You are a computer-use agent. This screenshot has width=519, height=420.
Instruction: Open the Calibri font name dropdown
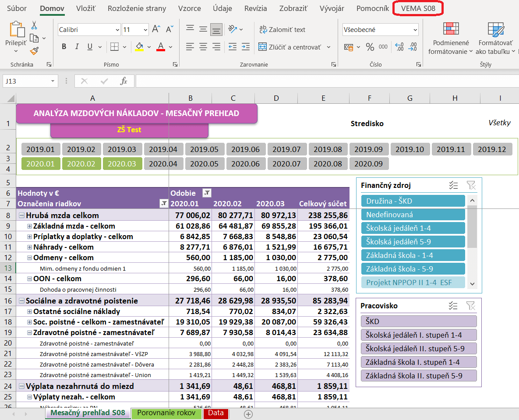117,30
